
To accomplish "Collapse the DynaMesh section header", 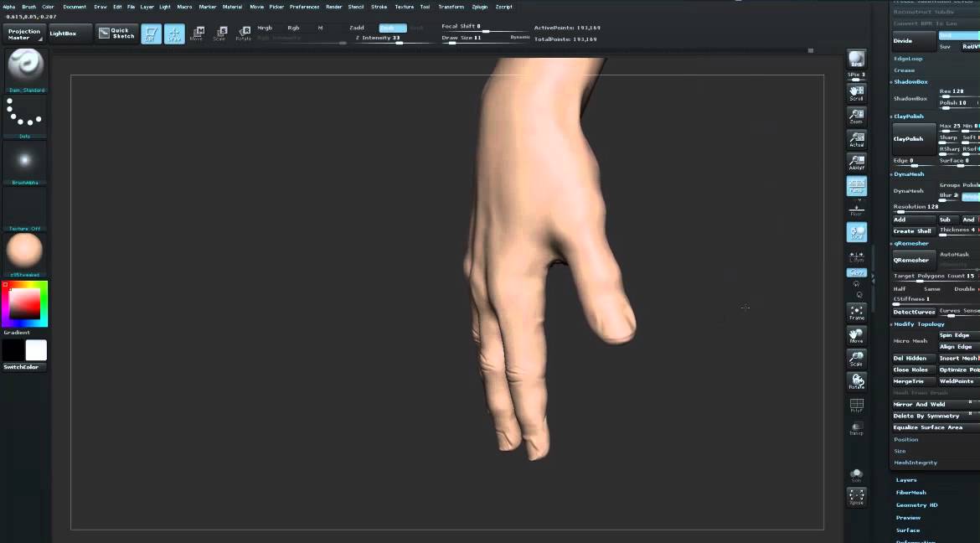I will pos(908,174).
